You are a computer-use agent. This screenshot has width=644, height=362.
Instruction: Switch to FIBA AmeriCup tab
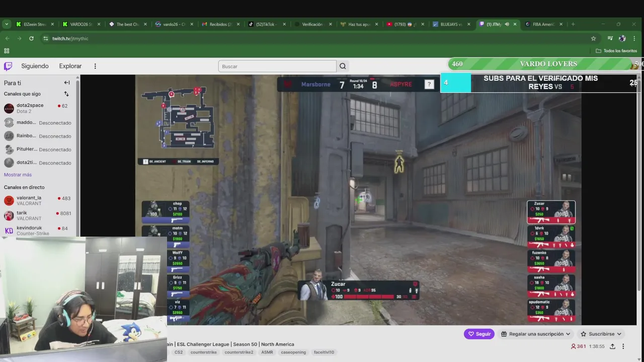544,24
